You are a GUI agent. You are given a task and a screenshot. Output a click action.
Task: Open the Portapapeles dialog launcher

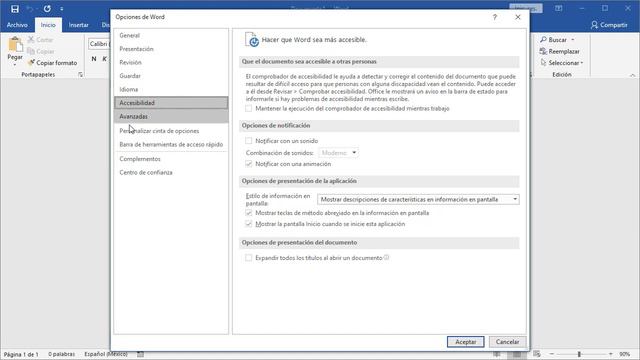pos(80,74)
